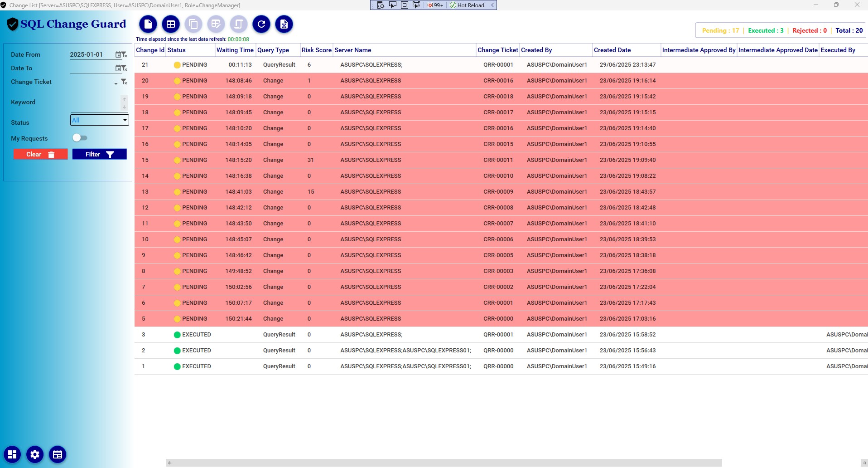The image size is (868, 468).
Task: Sort by the Waiting Time column header
Action: click(x=235, y=50)
